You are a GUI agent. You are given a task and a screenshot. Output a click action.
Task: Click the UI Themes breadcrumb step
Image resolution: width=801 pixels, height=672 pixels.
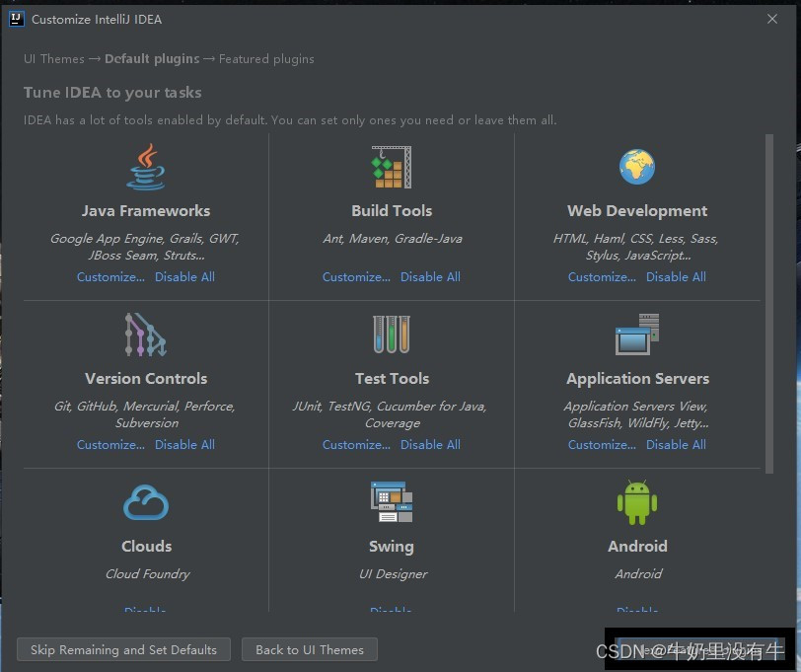click(54, 59)
